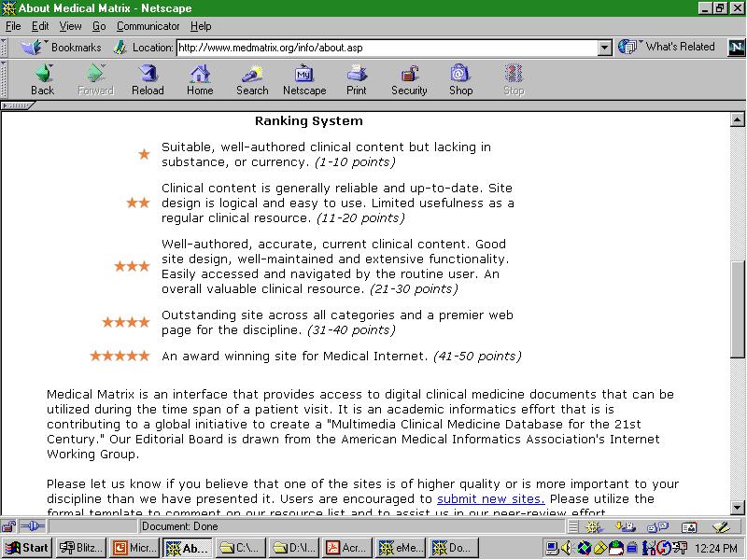This screenshot has width=747, height=560.
Task: Open the View menu
Action: point(71,26)
